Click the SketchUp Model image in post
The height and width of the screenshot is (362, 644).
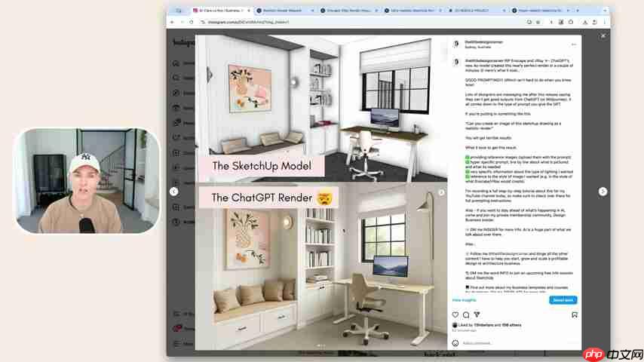tap(321, 108)
